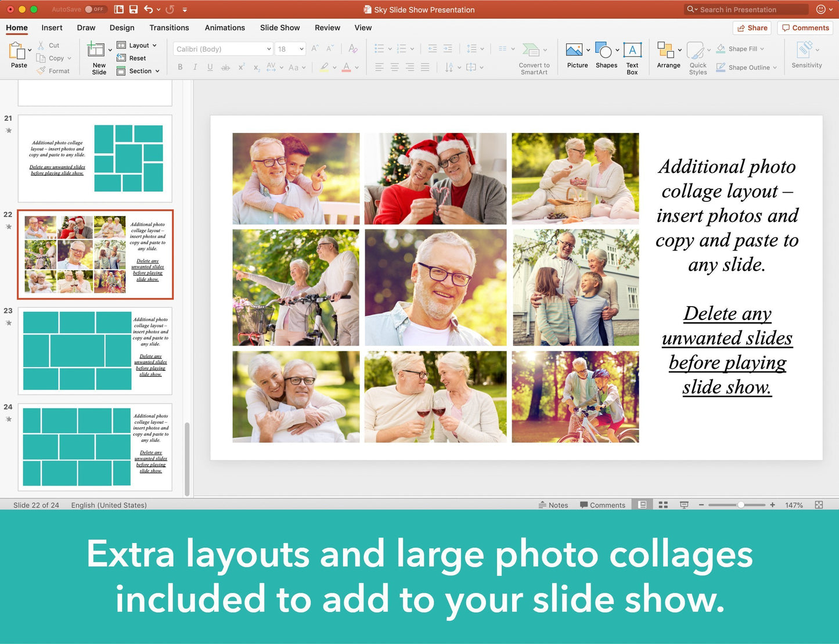Open the font size dropdown
The image size is (839, 644).
point(300,49)
